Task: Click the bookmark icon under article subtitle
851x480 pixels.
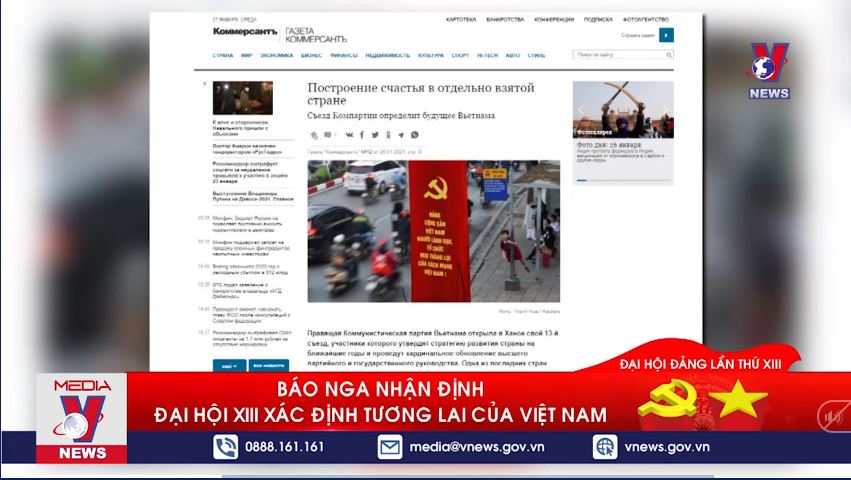Action: point(314,135)
